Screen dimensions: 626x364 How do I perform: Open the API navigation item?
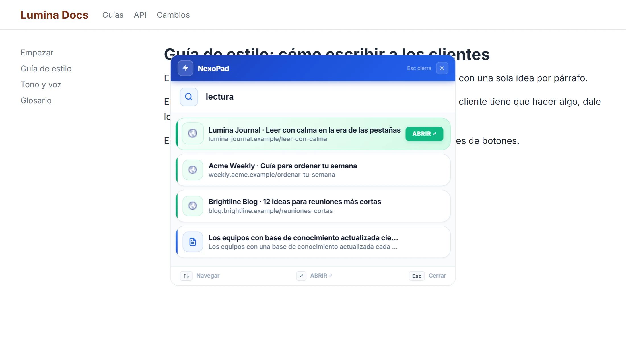[x=140, y=15]
